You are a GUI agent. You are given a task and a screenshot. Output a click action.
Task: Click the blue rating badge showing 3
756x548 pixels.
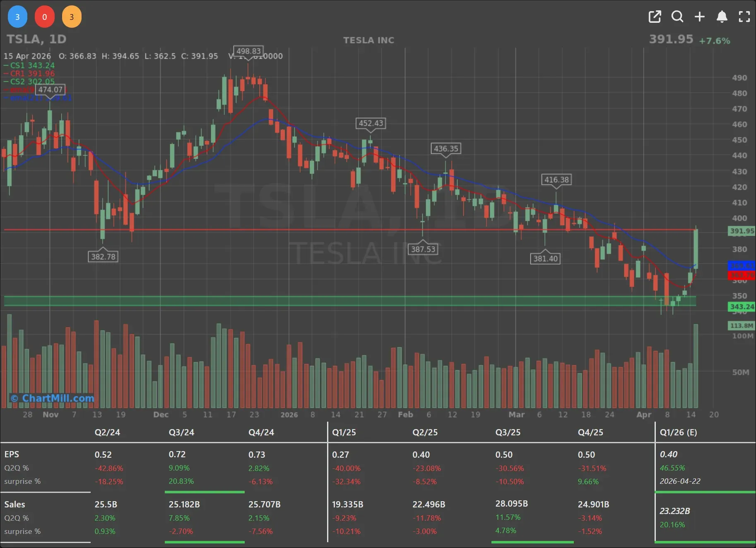(x=17, y=17)
